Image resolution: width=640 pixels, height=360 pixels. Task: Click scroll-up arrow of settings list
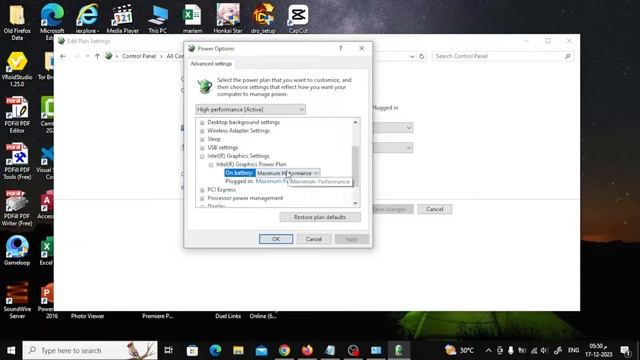[x=355, y=122]
